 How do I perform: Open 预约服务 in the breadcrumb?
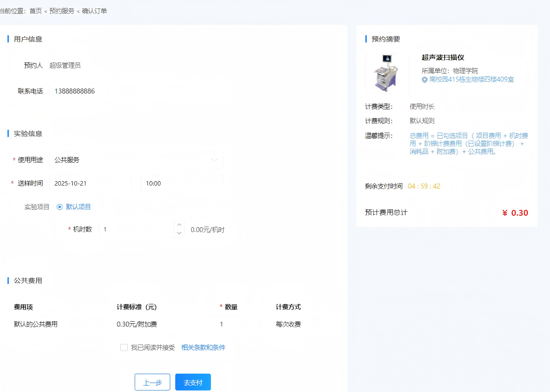(x=62, y=11)
